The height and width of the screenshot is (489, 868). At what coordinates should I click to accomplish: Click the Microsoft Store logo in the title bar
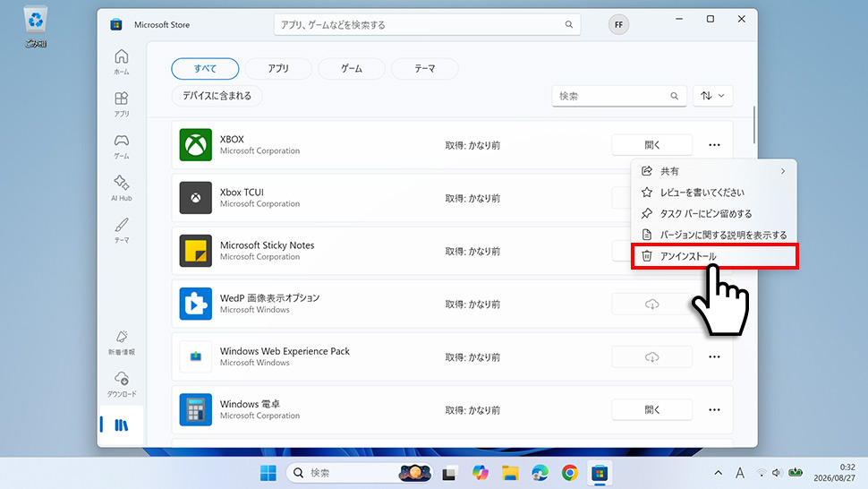point(115,24)
